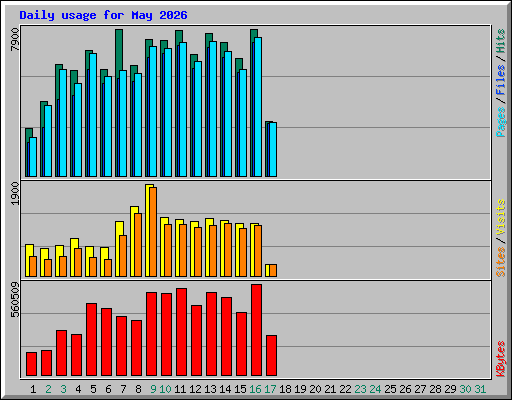Click the 'KBytes' legend label
This screenshot has width=512, height=400.
(500, 359)
